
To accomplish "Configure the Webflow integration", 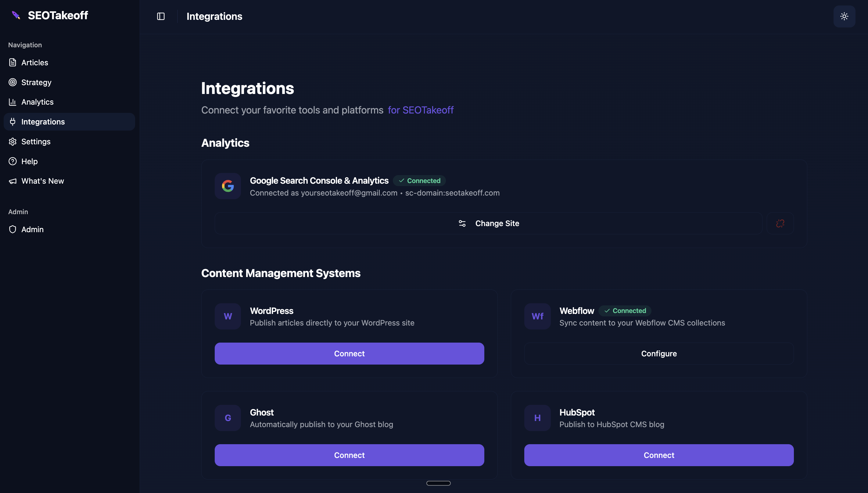I will pyautogui.click(x=658, y=354).
